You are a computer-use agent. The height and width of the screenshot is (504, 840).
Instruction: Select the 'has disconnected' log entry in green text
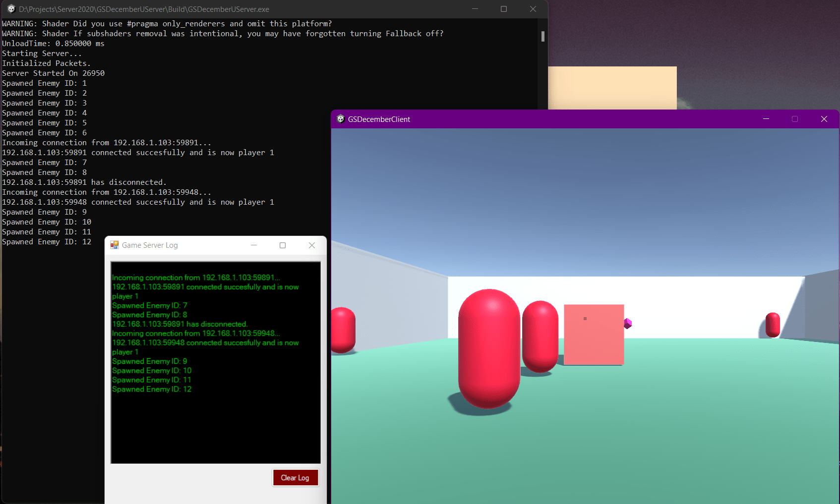click(x=180, y=324)
